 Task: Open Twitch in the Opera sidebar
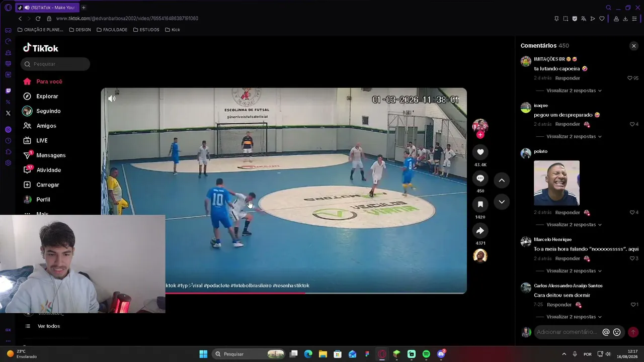point(8,91)
